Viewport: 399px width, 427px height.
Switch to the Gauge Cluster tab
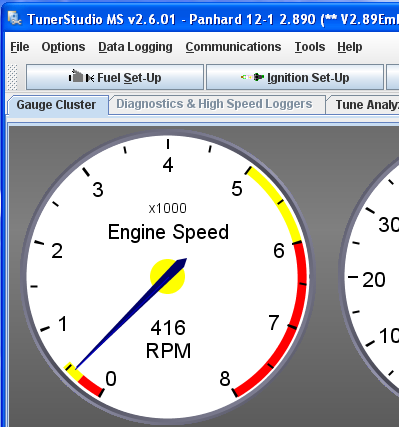[x=57, y=105]
